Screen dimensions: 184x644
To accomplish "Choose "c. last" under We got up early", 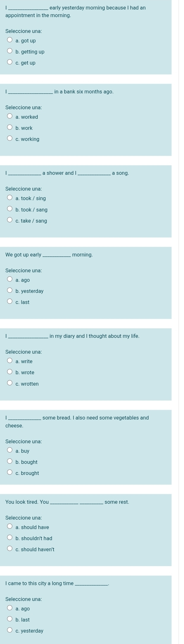I will click(x=10, y=302).
